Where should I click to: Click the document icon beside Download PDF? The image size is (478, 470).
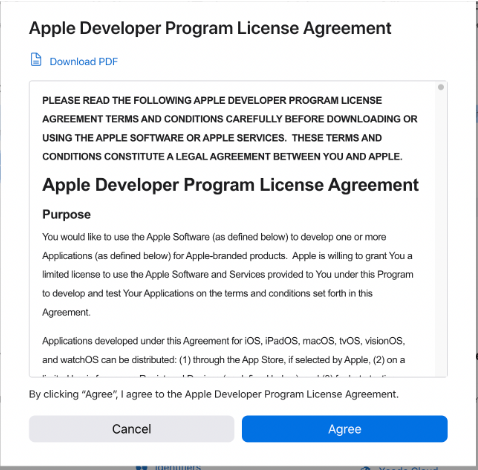click(x=36, y=60)
